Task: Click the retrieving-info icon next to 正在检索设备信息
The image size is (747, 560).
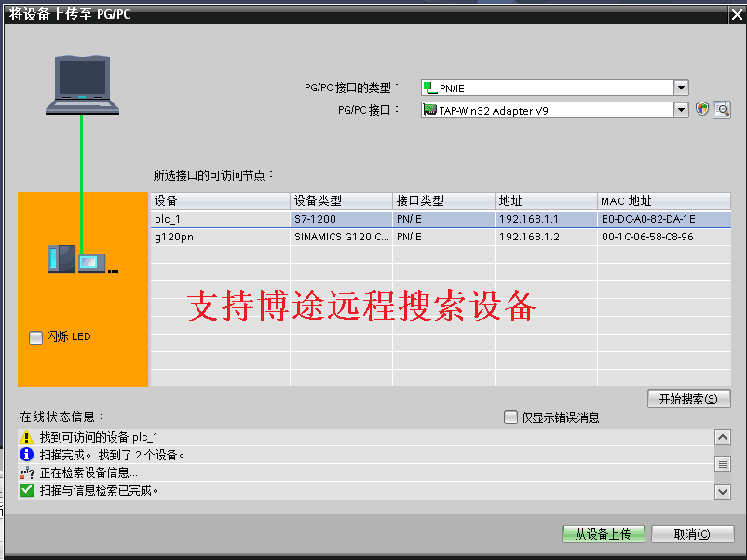Action: (x=26, y=472)
